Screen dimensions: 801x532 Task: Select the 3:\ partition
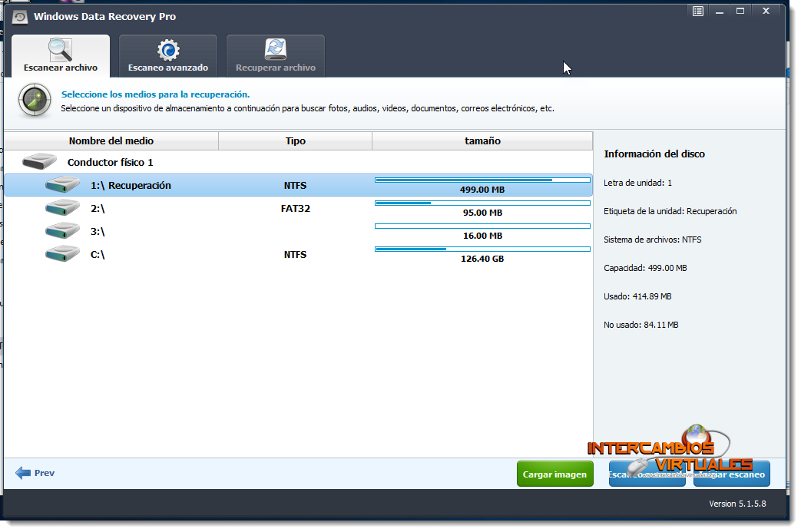pyautogui.click(x=298, y=231)
